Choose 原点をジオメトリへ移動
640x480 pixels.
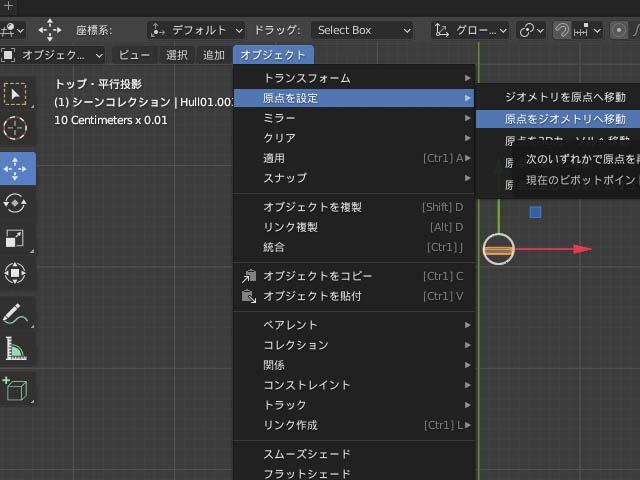coord(558,119)
